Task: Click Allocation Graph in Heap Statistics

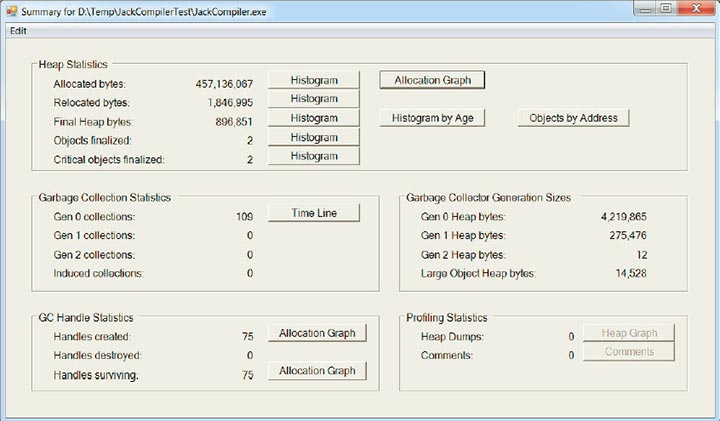Action: click(x=432, y=80)
